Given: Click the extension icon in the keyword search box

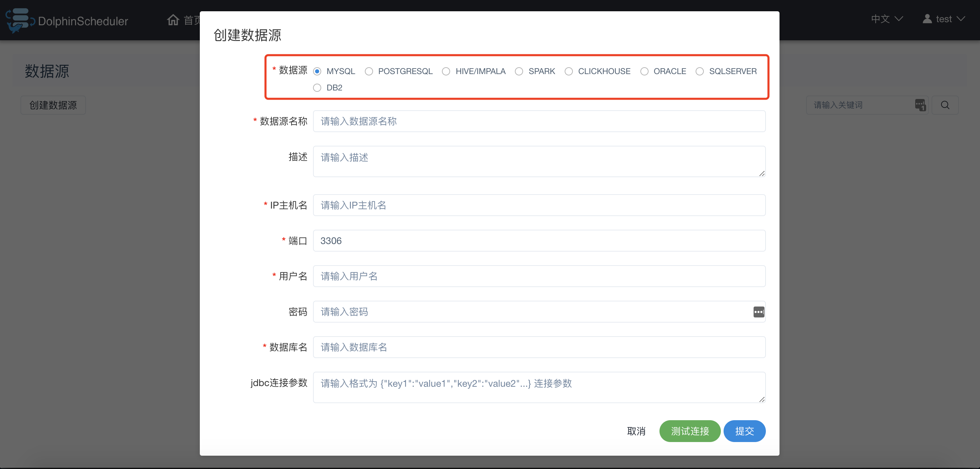Looking at the screenshot, I should coord(920,105).
